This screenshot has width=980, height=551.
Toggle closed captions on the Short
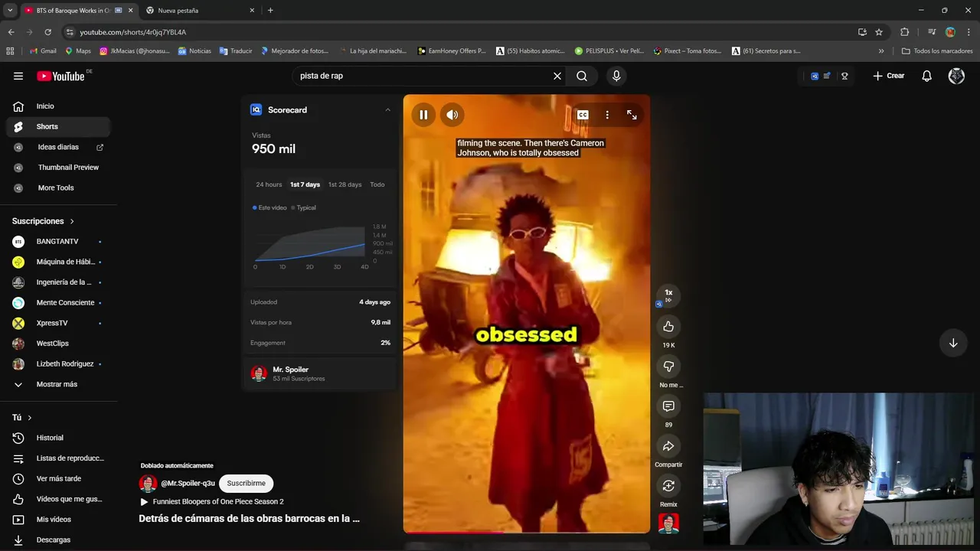(583, 115)
